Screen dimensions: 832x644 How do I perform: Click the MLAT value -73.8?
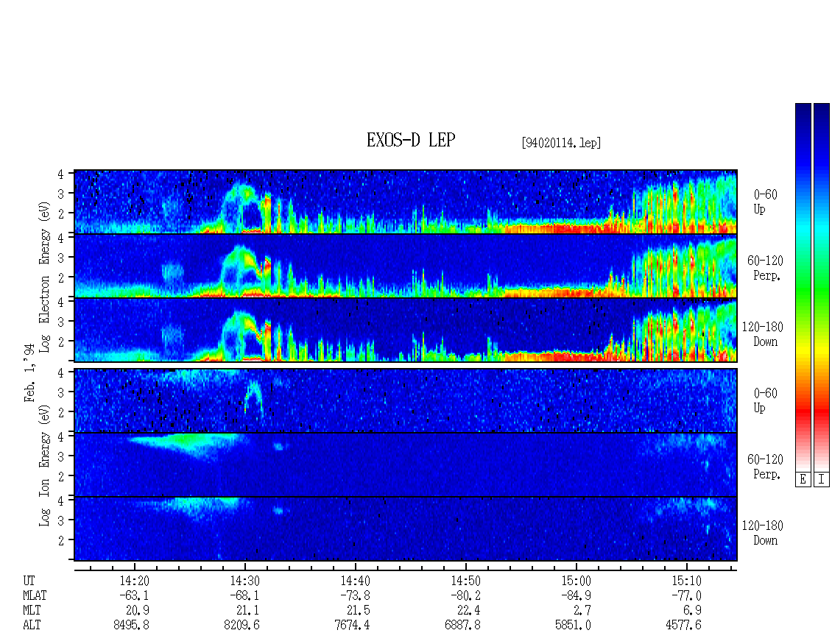(x=355, y=595)
